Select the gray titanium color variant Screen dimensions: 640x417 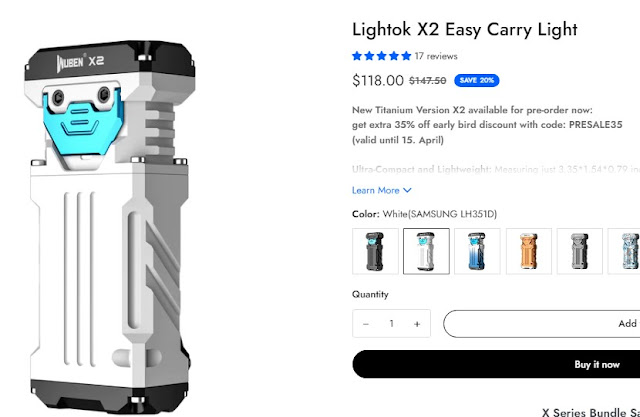(x=580, y=251)
